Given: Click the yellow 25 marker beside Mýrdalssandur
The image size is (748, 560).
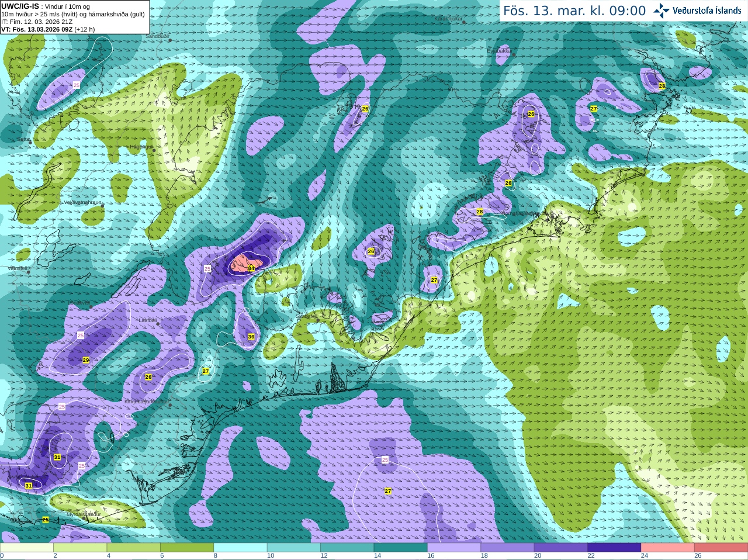Looking at the screenshot, I should 46,520.
